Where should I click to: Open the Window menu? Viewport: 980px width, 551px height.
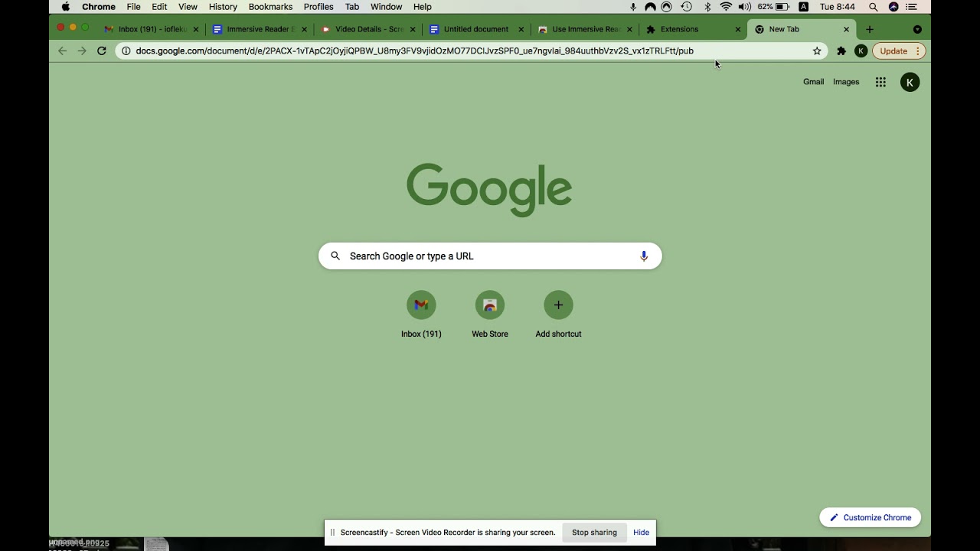(x=386, y=7)
